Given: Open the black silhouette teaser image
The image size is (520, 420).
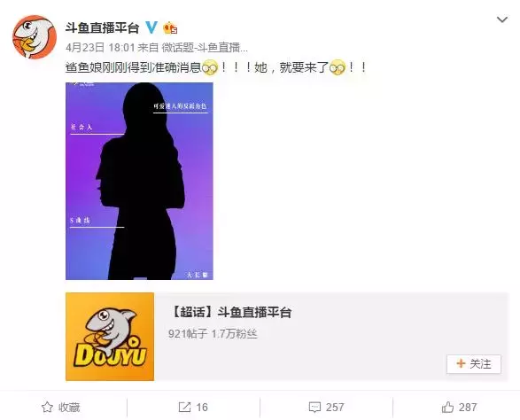Looking at the screenshot, I should pos(139,181).
